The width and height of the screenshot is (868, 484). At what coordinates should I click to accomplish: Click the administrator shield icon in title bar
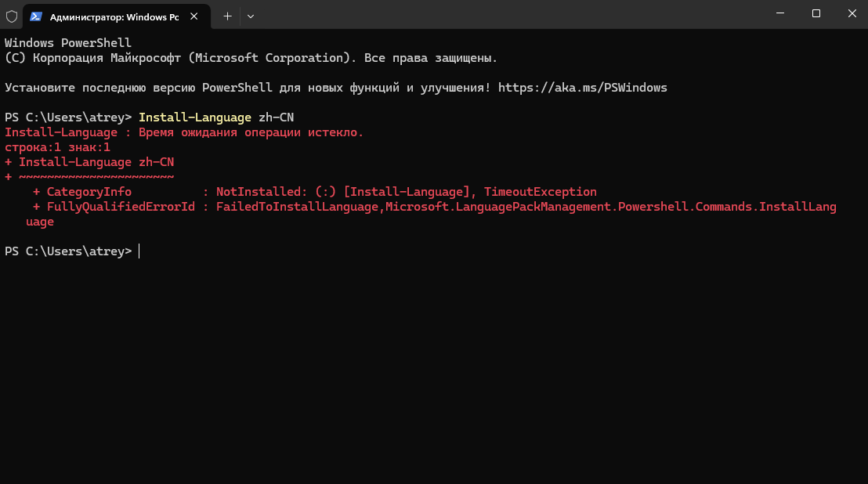click(12, 16)
